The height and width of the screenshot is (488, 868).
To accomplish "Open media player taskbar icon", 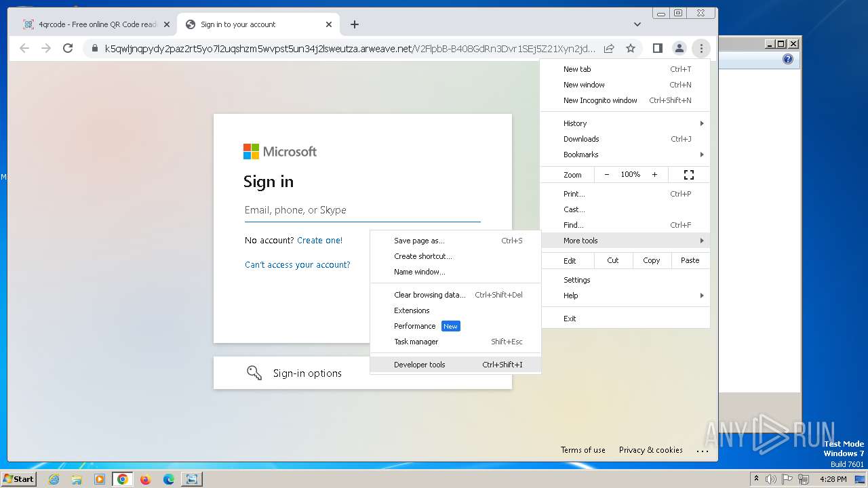I will tap(100, 479).
